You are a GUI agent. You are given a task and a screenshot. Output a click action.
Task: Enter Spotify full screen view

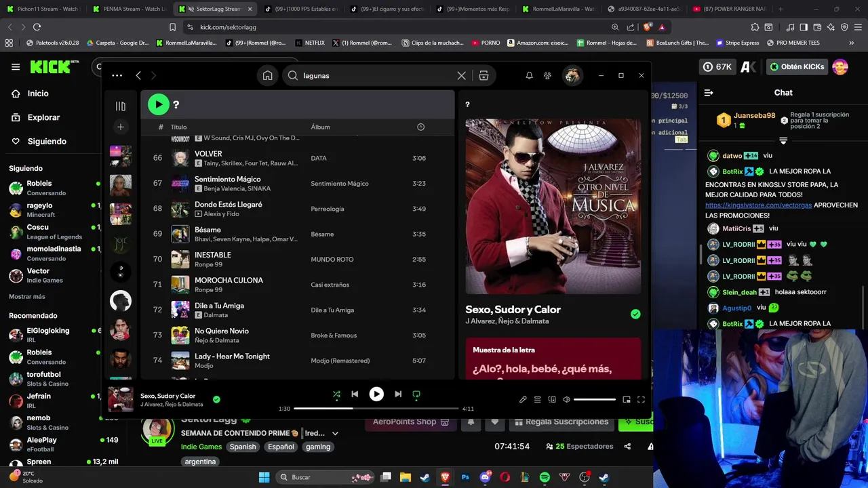[641, 399]
